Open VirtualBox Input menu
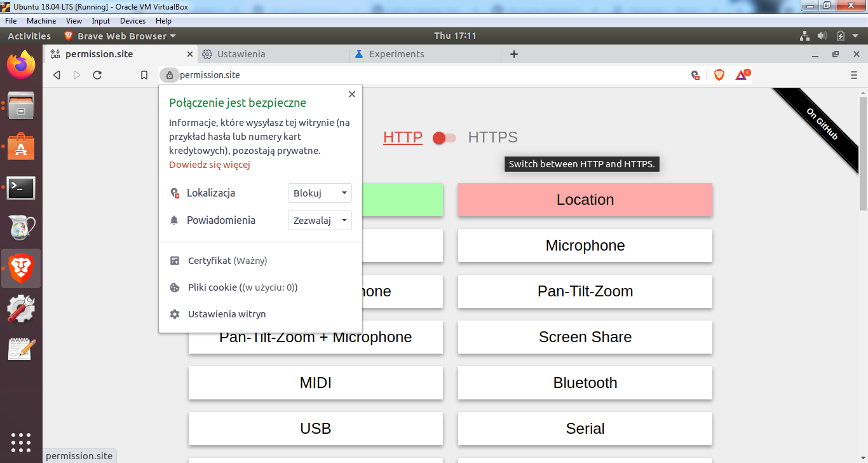 point(100,21)
